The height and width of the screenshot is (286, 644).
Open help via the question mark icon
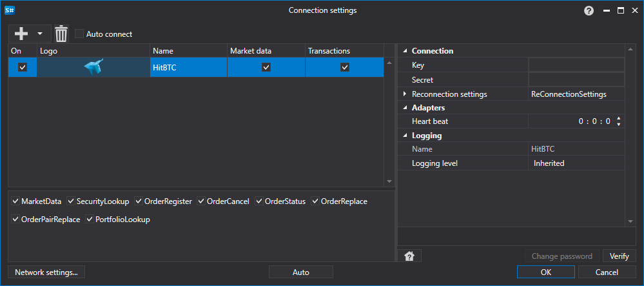click(589, 11)
